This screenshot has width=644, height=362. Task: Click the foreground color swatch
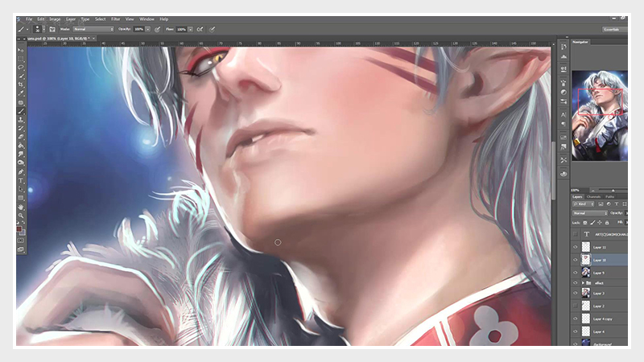tap(19, 229)
